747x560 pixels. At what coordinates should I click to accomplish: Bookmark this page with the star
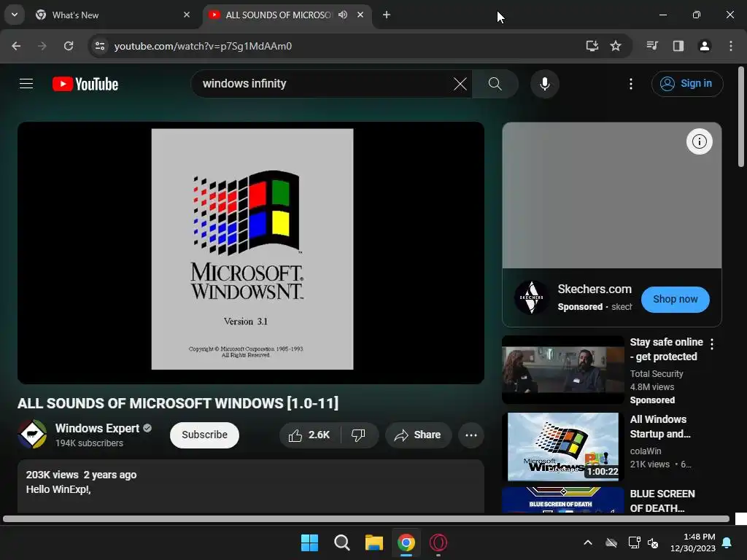616,46
